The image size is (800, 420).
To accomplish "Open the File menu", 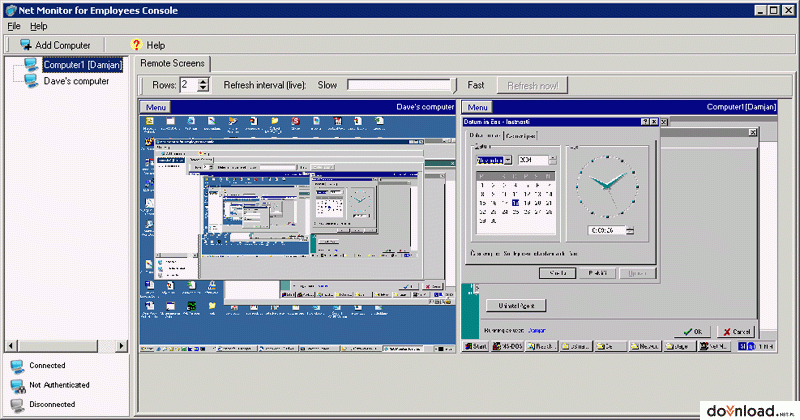I will (x=14, y=26).
